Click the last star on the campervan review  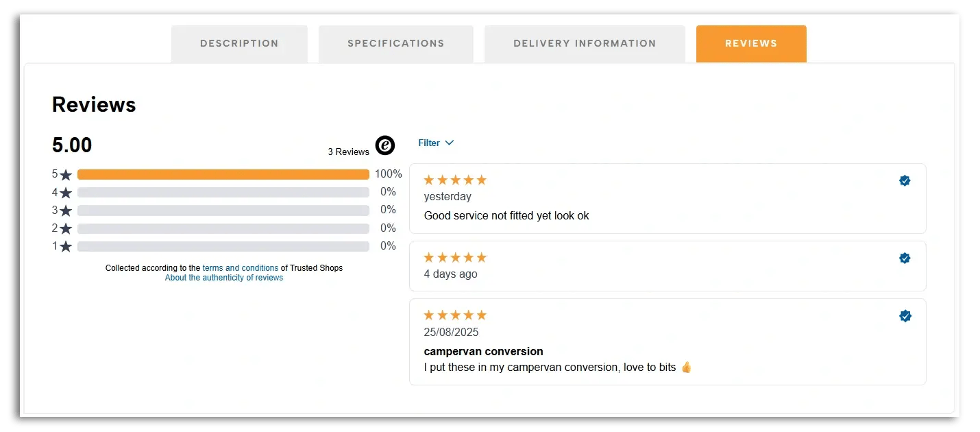coord(482,314)
